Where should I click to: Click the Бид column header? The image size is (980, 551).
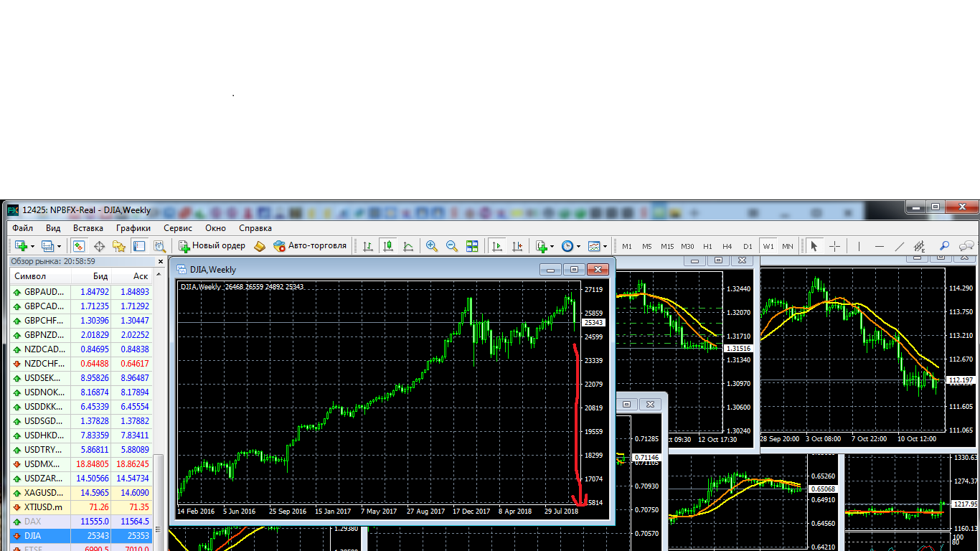click(91, 276)
